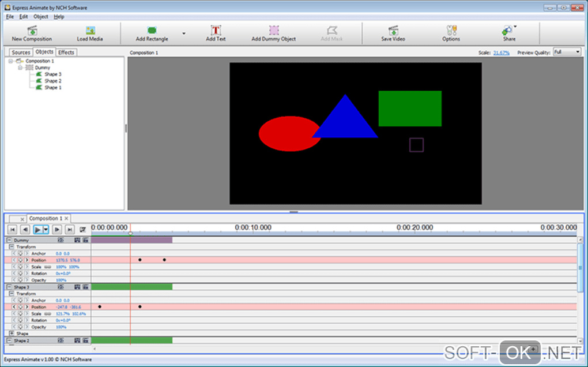Open the Options dialog
This screenshot has height=367, width=588.
click(x=451, y=33)
